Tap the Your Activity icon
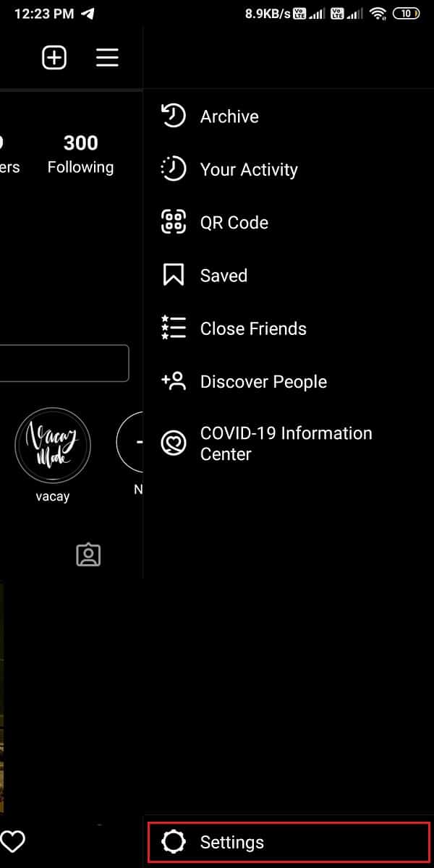Screen dimensions: 434x868 click(173, 169)
